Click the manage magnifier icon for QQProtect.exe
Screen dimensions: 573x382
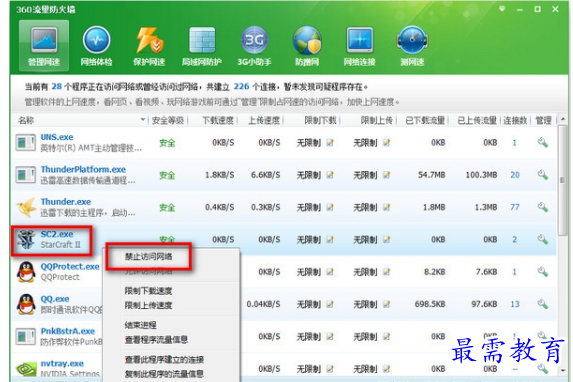click(543, 272)
